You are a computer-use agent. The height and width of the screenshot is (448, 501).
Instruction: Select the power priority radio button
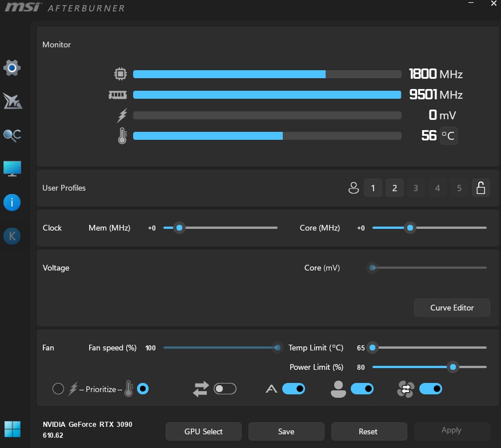58,389
